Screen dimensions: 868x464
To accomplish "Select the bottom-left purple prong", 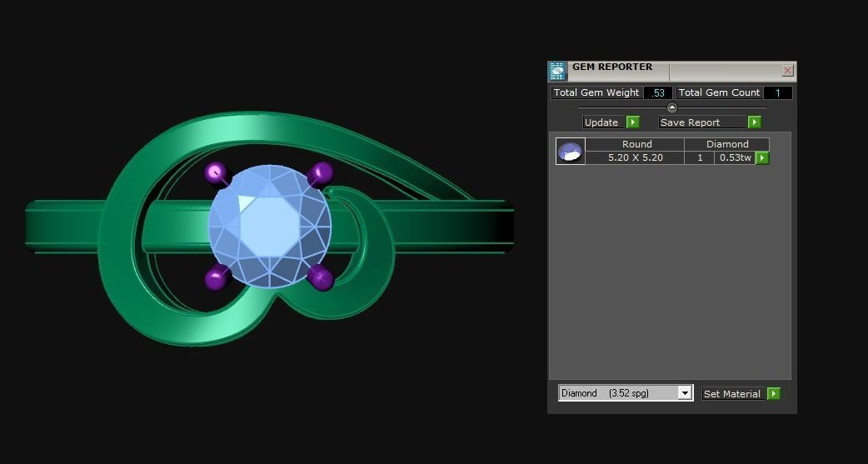I will point(216,277).
